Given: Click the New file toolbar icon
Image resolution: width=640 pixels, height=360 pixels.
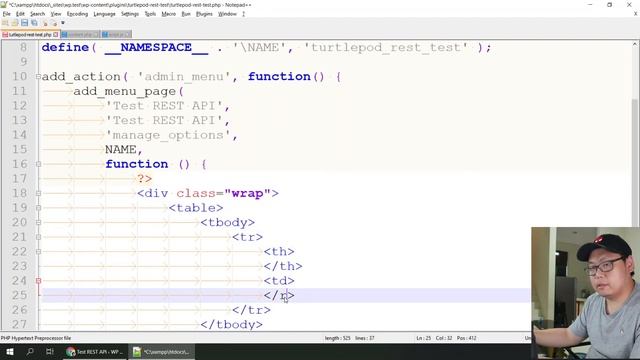Looking at the screenshot, I should 5,23.
